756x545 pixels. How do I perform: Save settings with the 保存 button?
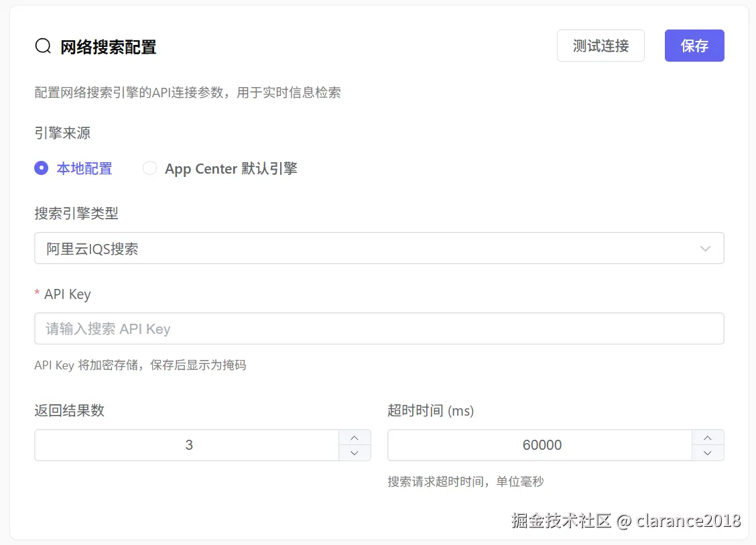694,46
